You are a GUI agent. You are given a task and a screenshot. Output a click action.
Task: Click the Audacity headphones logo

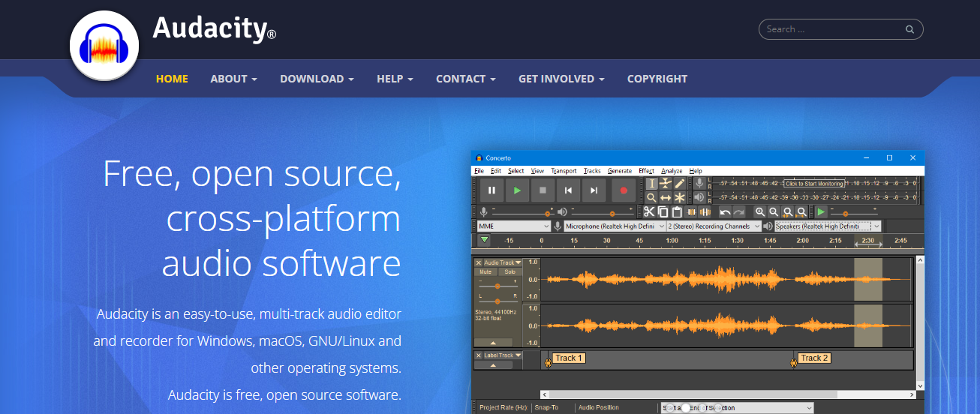[x=104, y=46]
